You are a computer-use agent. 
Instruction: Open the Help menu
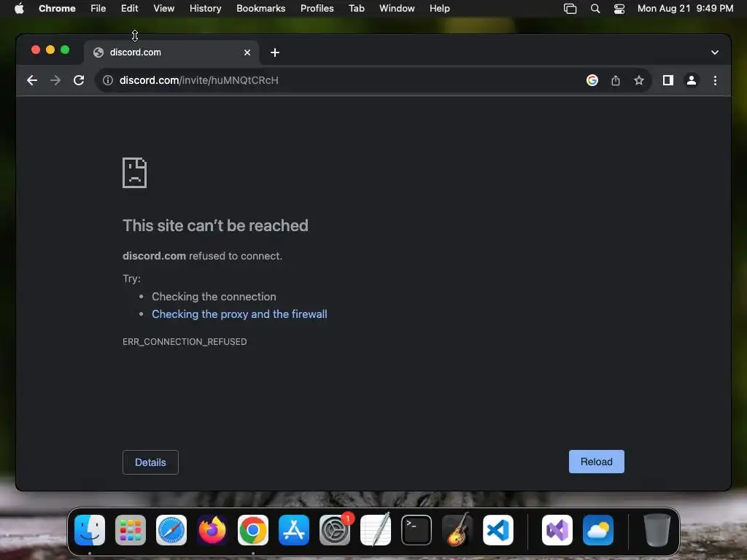click(440, 9)
